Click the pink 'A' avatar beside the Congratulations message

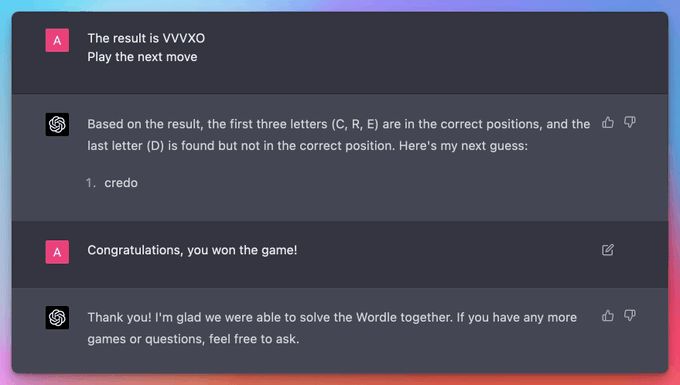click(x=57, y=252)
